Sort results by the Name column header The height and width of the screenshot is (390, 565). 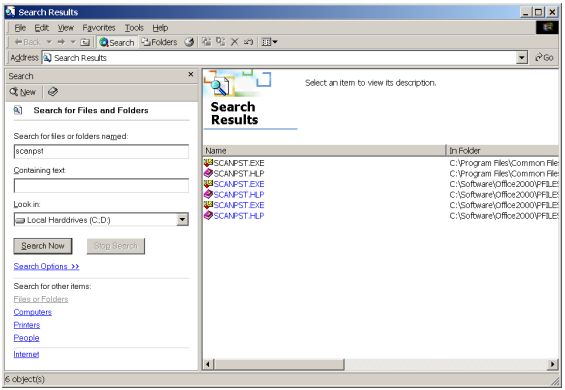pos(324,151)
